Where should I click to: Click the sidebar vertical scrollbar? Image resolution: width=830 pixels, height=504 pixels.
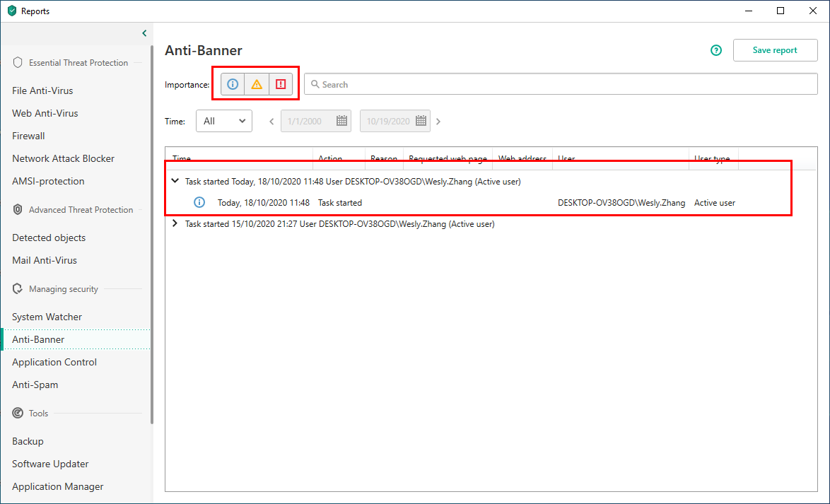[152, 235]
